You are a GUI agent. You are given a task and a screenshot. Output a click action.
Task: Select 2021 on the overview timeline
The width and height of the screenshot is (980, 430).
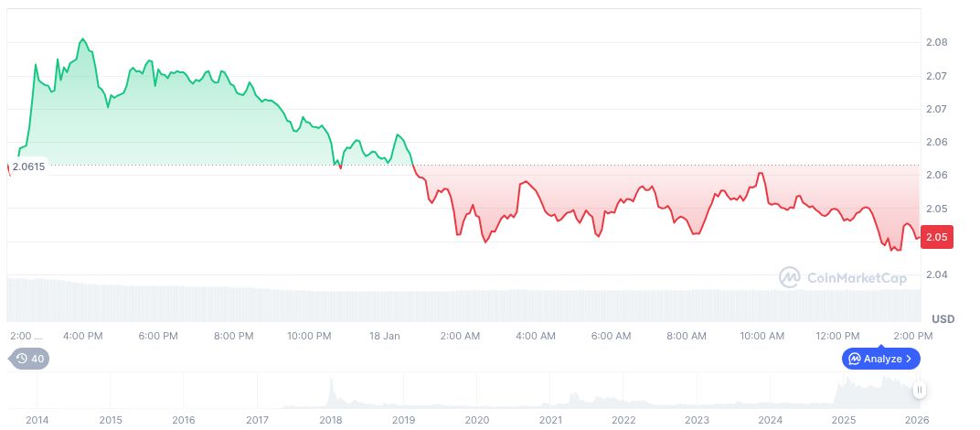pos(550,420)
